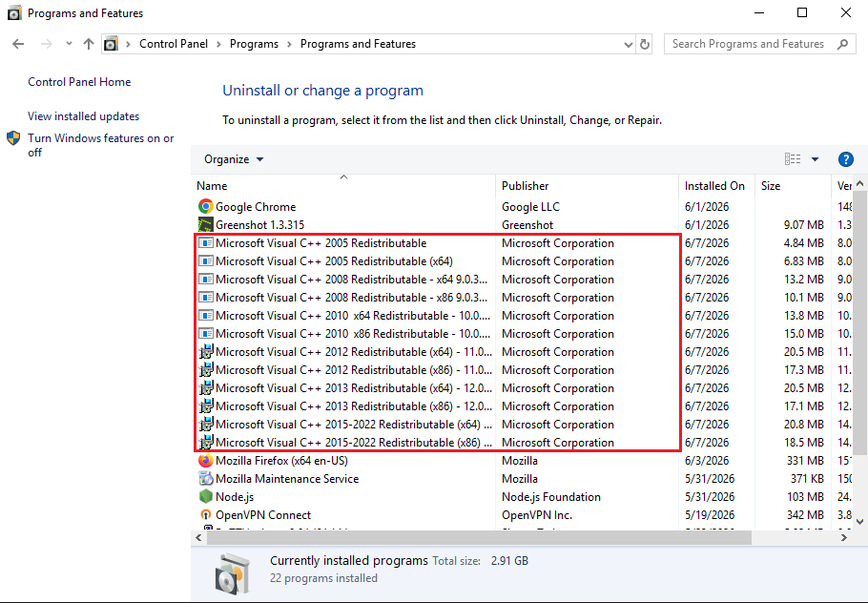Click the Control Panel icon in address bar
The height and width of the screenshot is (603, 868).
coord(112,44)
